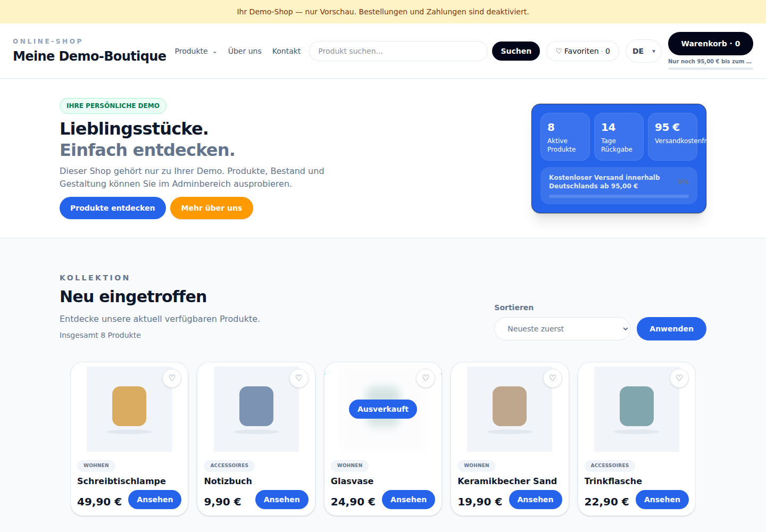
Task: Click the WOHNEN tag on Glasvase
Action: point(350,465)
